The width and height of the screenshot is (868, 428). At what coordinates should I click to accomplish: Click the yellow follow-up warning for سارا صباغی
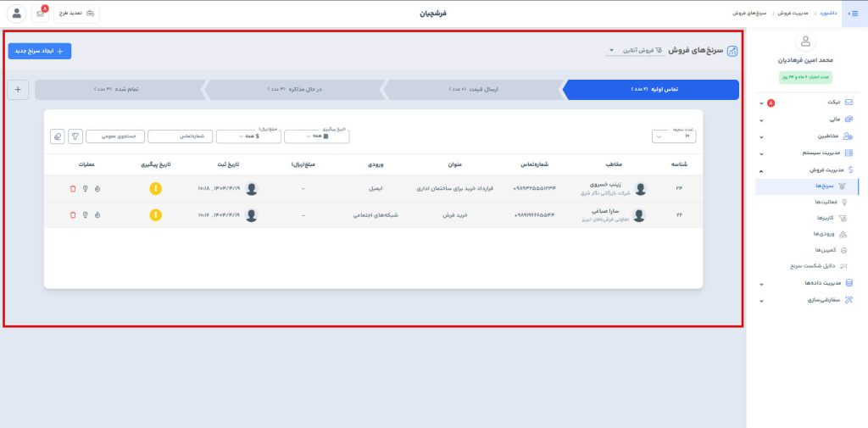(x=155, y=215)
